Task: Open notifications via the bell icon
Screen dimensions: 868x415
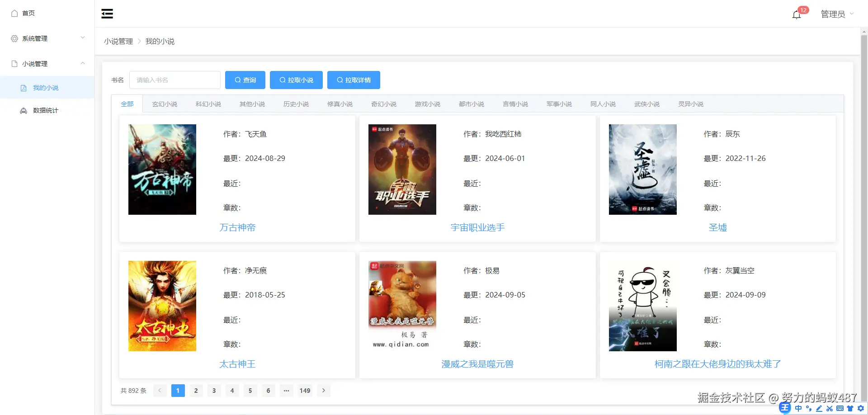Action: (797, 14)
